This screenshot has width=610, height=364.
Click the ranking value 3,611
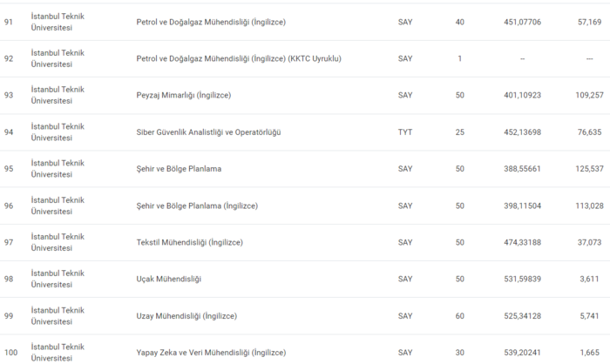point(590,279)
